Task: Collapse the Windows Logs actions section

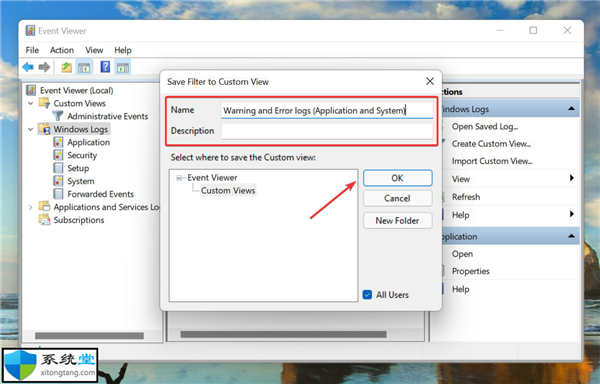Action: pos(571,109)
